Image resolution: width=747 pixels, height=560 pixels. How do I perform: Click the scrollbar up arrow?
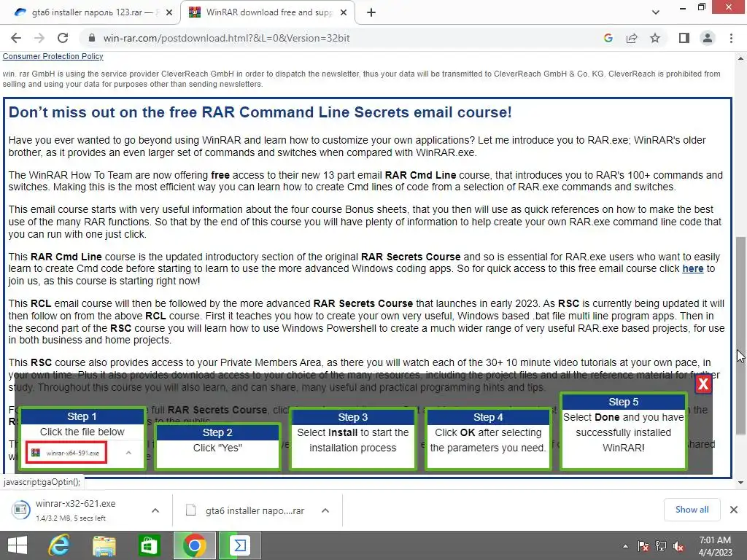[x=740, y=58]
